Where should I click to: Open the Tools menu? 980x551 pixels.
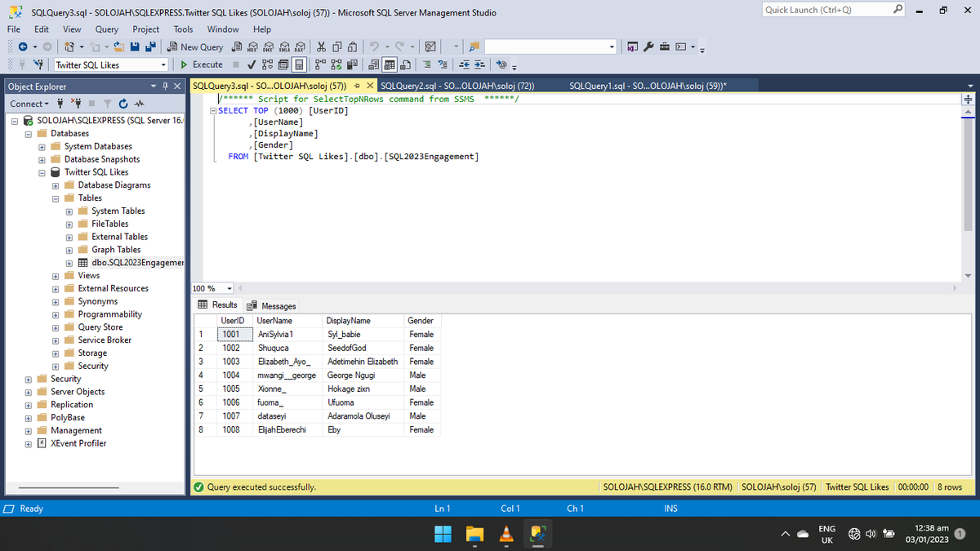(183, 29)
